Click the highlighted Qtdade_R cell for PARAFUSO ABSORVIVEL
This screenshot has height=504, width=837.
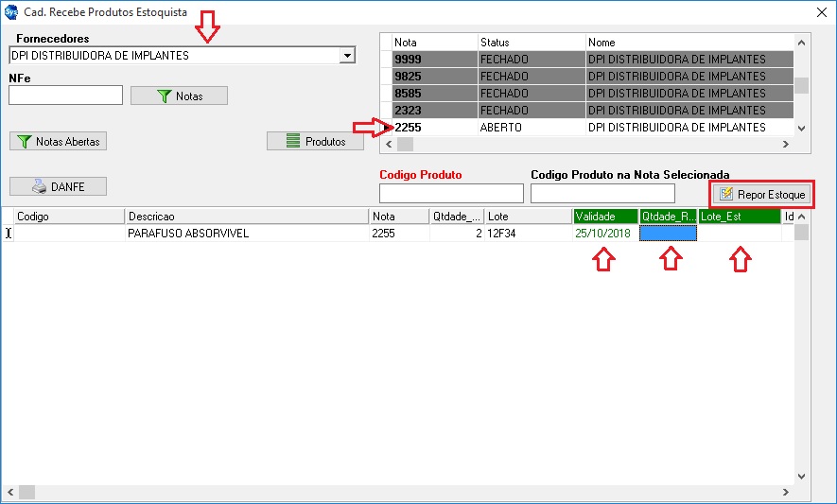point(668,234)
